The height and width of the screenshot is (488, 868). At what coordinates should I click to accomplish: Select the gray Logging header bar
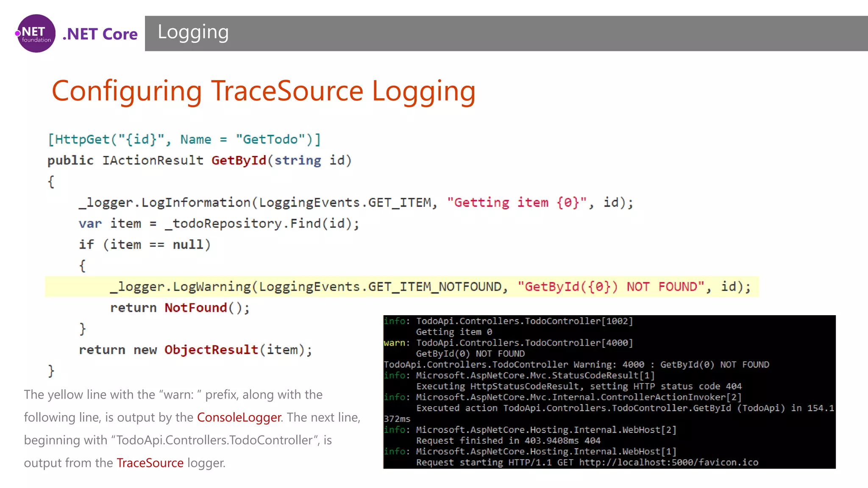point(509,33)
